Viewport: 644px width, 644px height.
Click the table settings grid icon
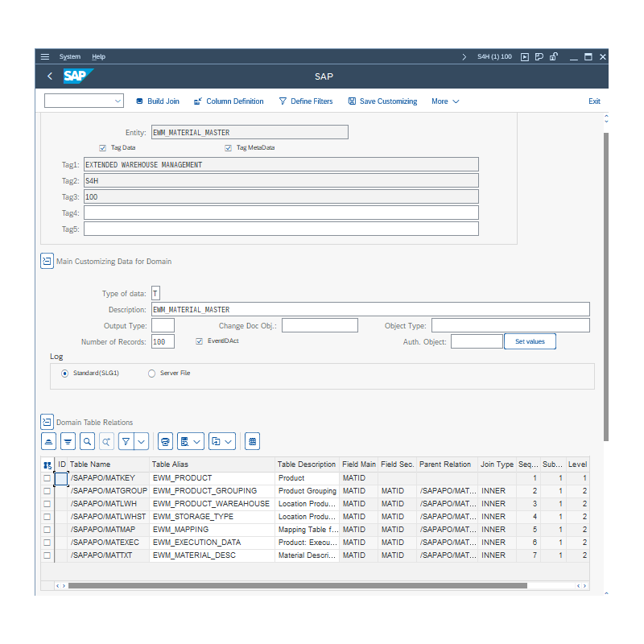click(x=252, y=441)
